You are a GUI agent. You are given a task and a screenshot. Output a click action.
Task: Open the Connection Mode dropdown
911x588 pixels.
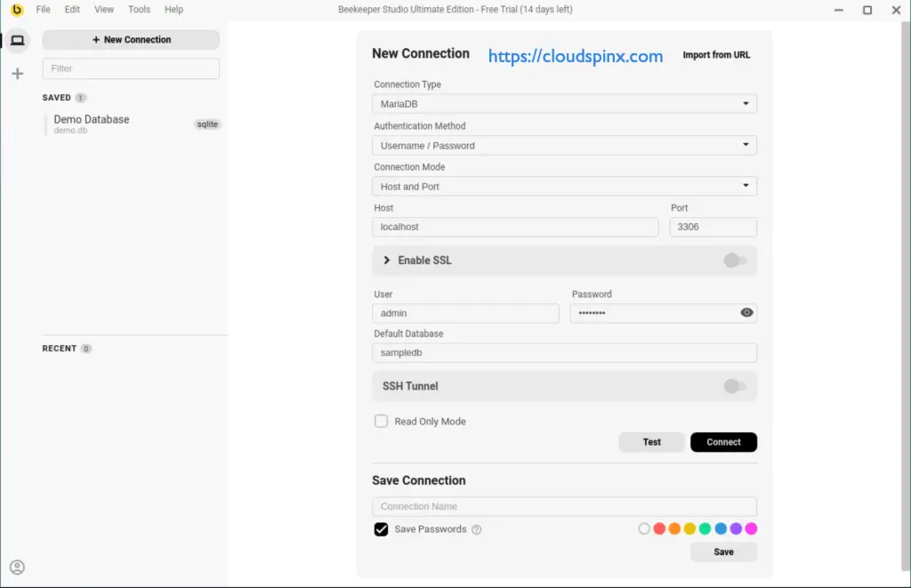564,187
